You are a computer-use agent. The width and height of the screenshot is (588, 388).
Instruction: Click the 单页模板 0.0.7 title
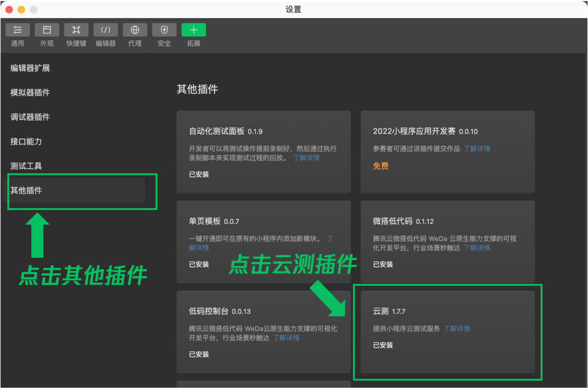pos(214,221)
